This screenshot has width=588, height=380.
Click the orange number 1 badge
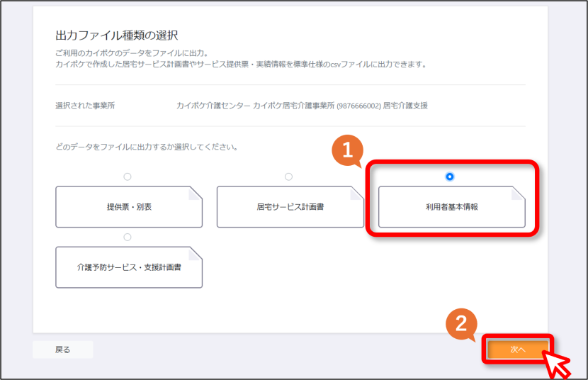[x=347, y=150]
